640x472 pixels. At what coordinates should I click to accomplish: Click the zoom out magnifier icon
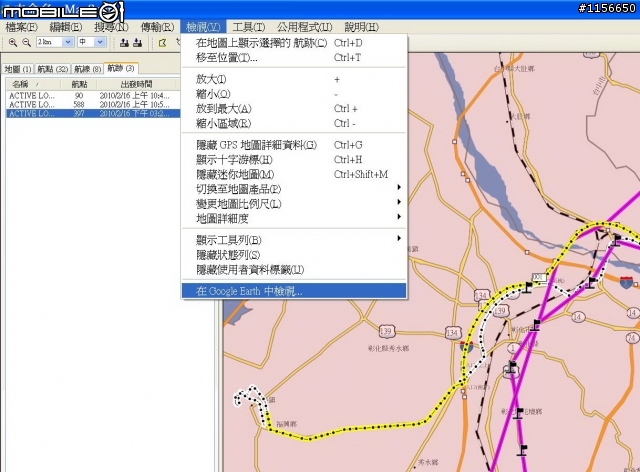coord(27,42)
